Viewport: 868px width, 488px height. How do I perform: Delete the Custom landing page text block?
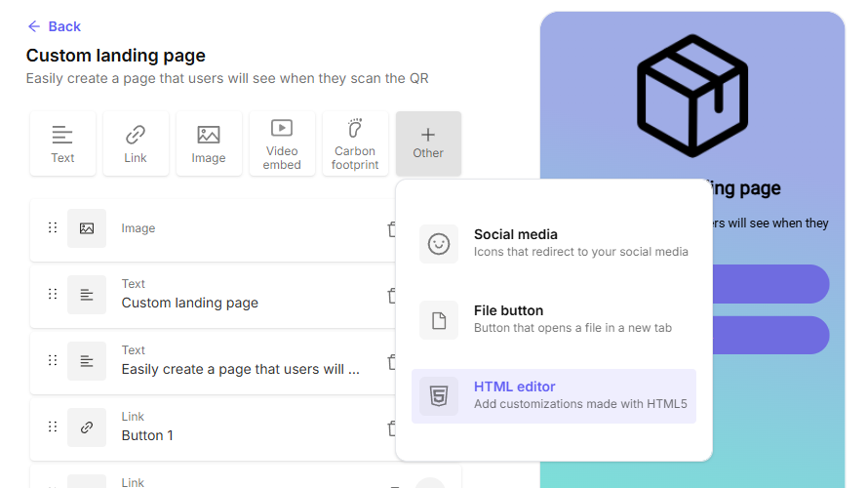tap(391, 295)
